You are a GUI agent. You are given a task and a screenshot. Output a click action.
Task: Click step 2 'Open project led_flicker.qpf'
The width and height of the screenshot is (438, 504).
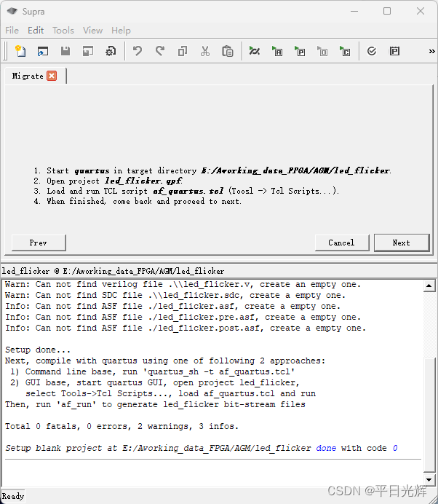click(x=108, y=181)
